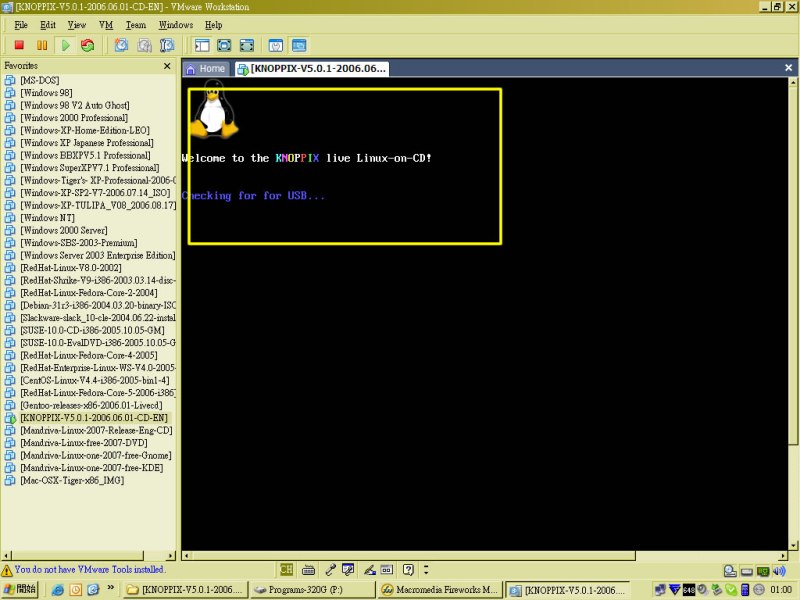Select the KNOPPIX-V5.0.1 VM tab
Screen dimensions: 800x600
click(312, 68)
